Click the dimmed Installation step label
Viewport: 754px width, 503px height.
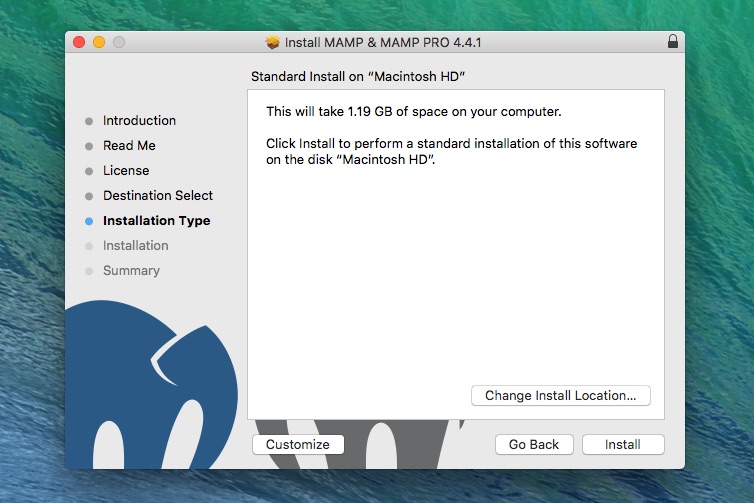135,246
